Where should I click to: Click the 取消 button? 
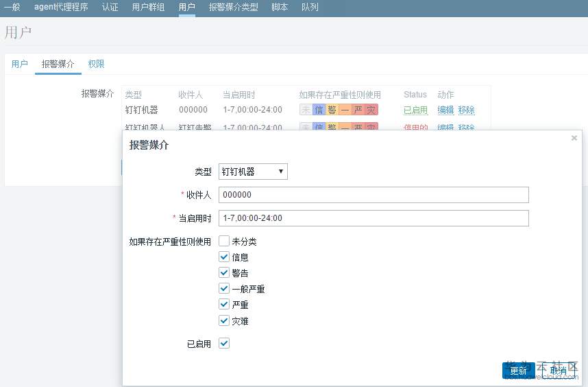(x=558, y=371)
